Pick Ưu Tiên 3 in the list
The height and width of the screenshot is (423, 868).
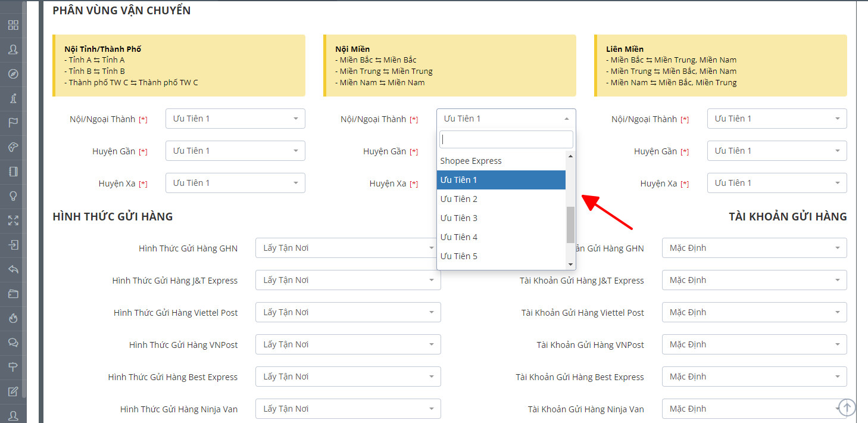tap(501, 218)
